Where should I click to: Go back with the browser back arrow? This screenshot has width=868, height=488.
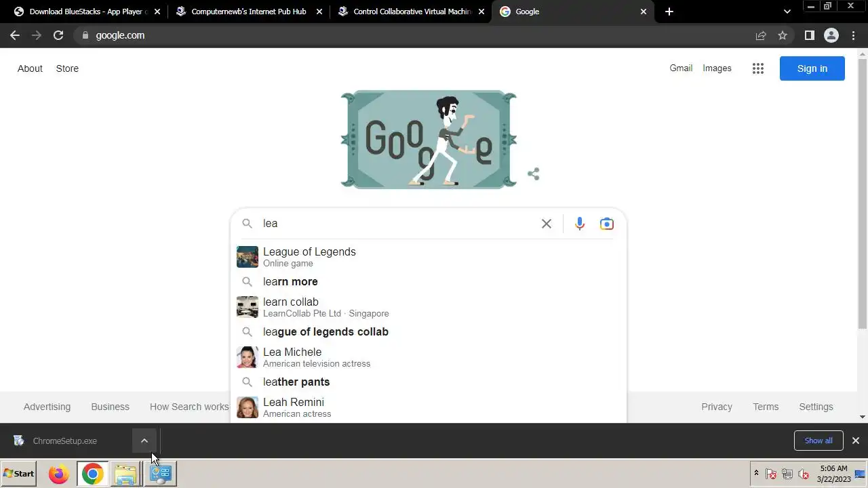coord(15,35)
